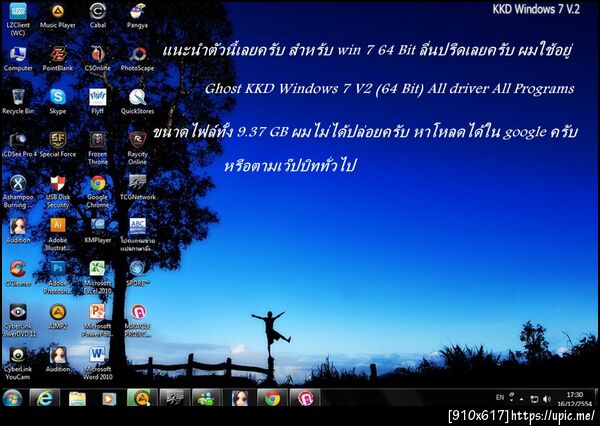Click the Adobe Illustrator shortcut
This screenshot has width=600, height=426.
58,235
